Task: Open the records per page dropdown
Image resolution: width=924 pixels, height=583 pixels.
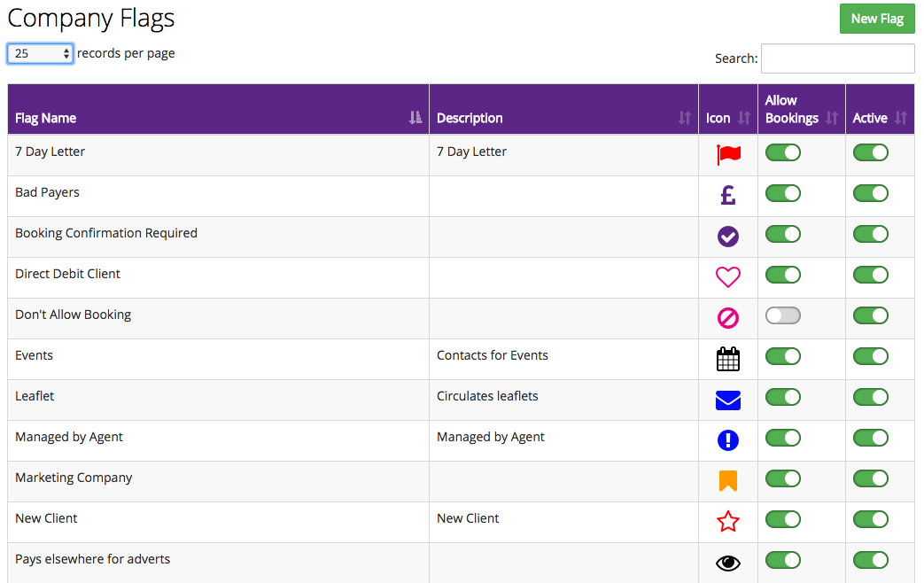Action: (x=40, y=53)
